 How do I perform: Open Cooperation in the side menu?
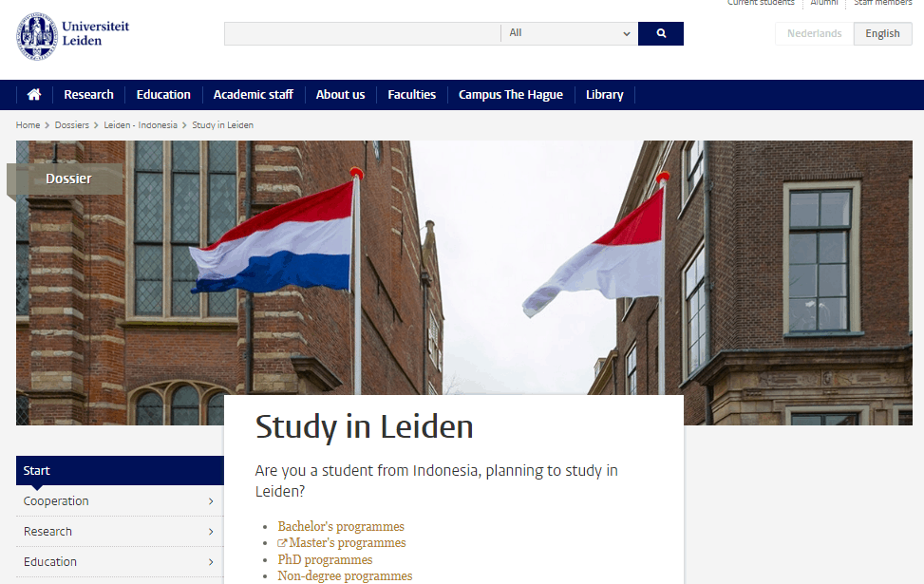point(56,500)
